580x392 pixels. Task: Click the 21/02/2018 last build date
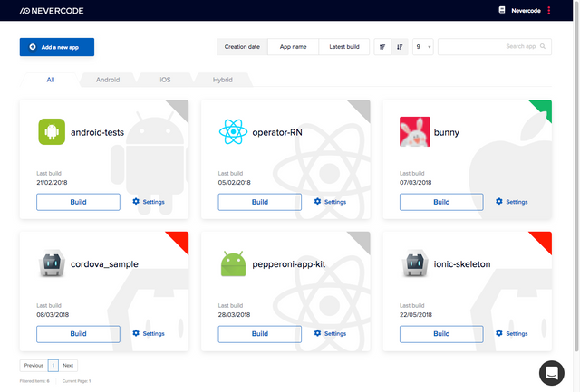[x=52, y=183]
